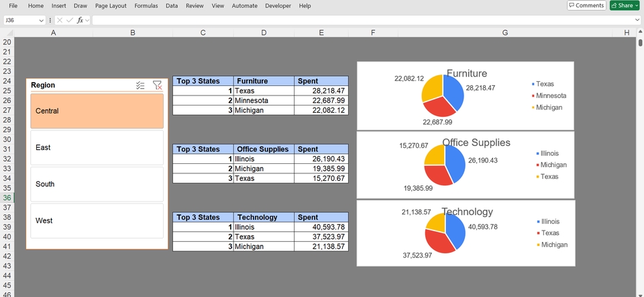This screenshot has width=644, height=297.
Task: Filter by South in the Region slicer
Action: 97,184
